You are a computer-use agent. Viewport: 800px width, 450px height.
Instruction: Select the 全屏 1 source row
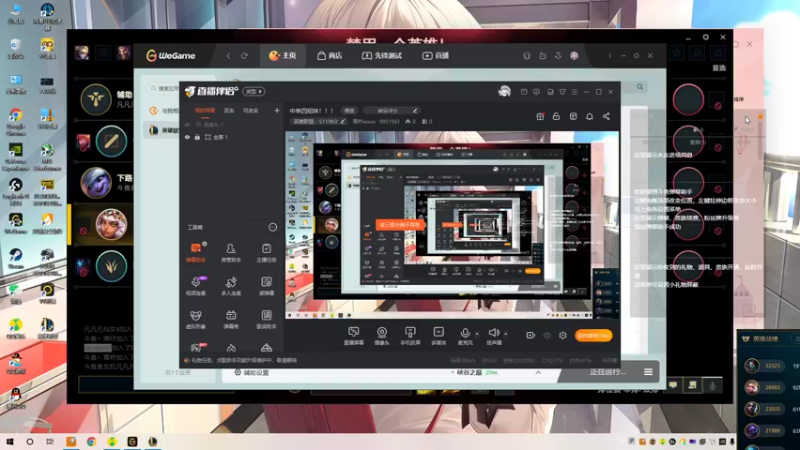[232, 137]
